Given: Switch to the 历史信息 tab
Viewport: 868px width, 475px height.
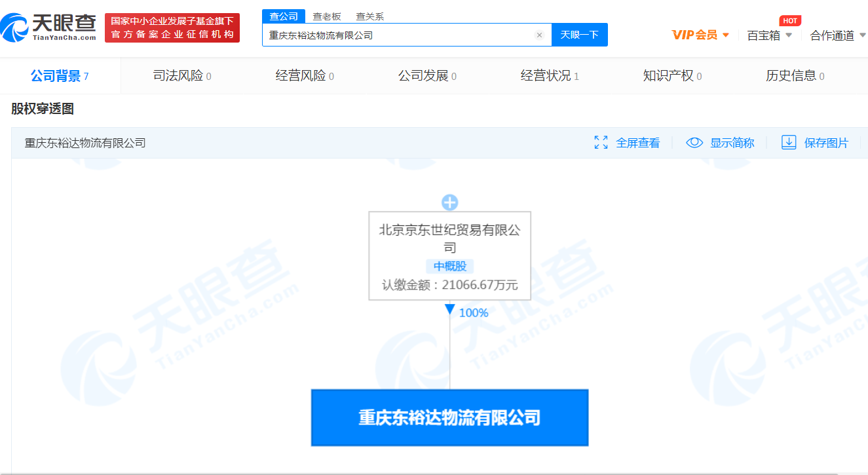Looking at the screenshot, I should [795, 76].
